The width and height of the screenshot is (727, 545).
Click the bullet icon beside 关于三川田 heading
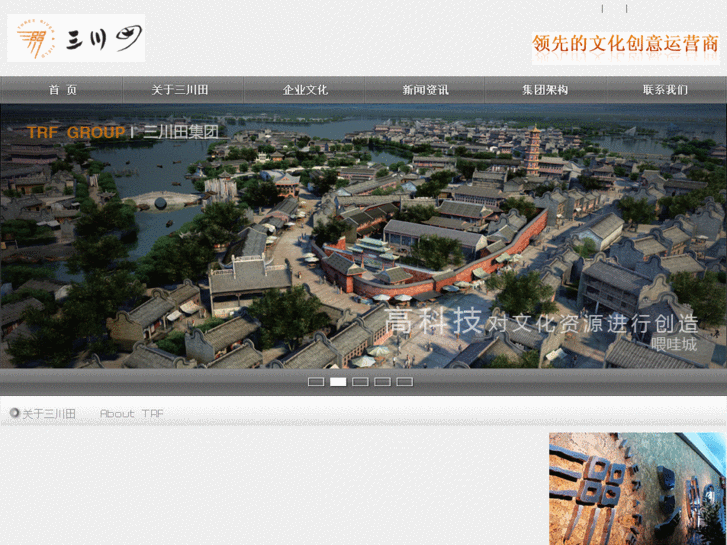click(x=14, y=412)
